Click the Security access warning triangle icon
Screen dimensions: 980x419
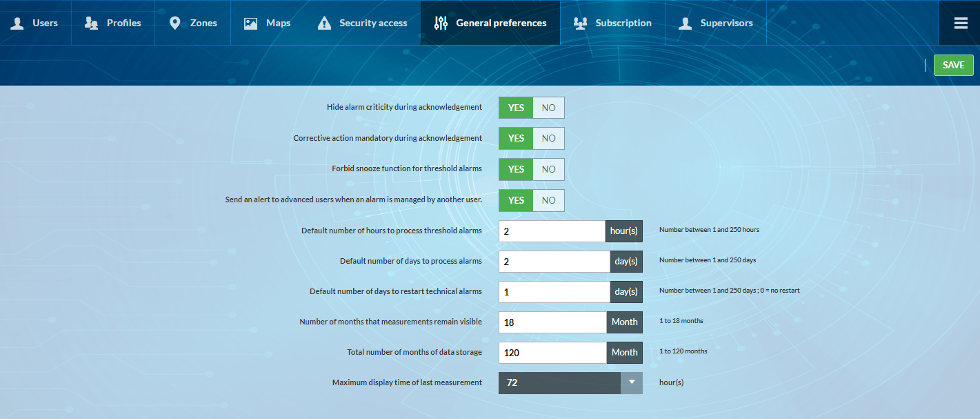[x=324, y=23]
